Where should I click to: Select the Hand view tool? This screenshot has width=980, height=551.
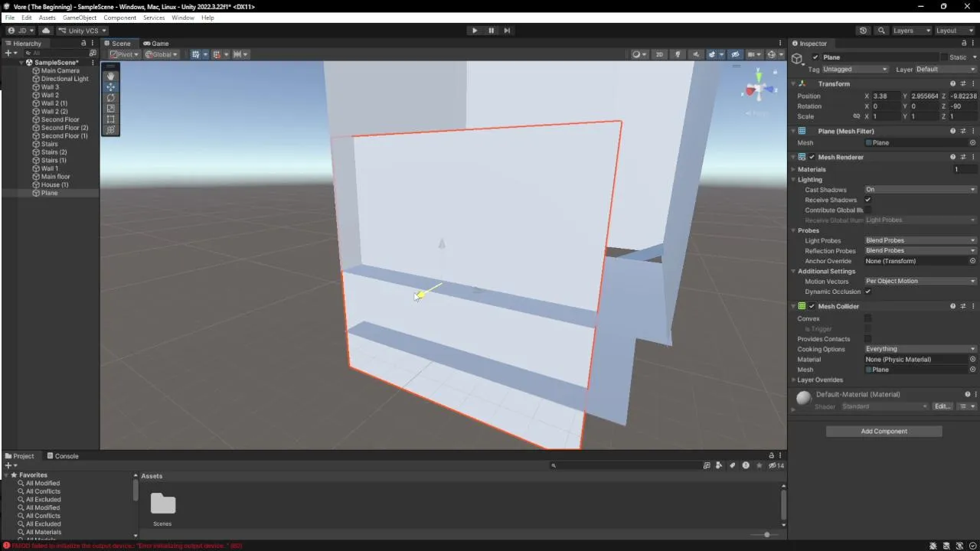click(111, 76)
